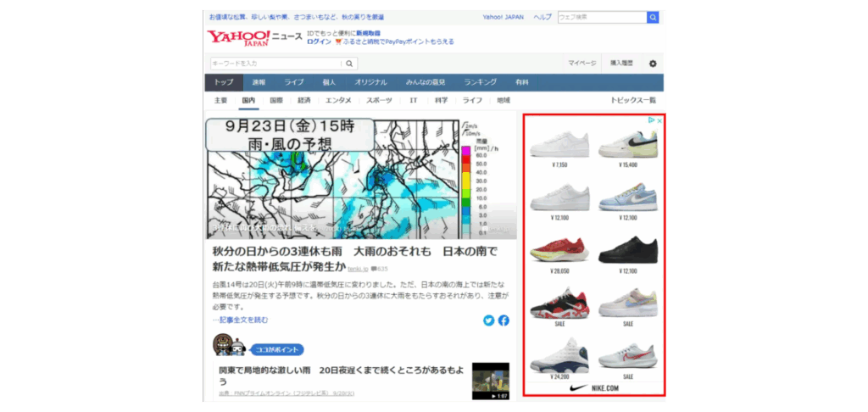The image size is (868, 412).
Task: Click into the キーワードを入力 search field
Action: (275, 64)
